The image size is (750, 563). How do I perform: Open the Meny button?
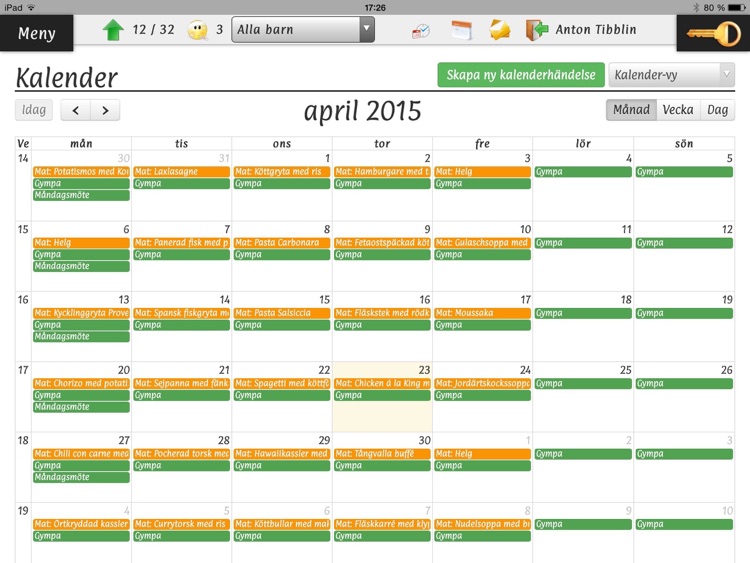[36, 33]
